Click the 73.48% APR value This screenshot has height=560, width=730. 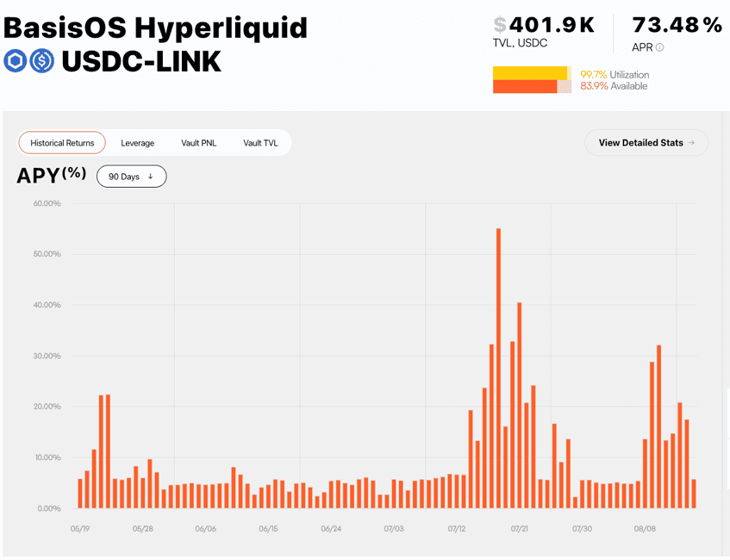tap(677, 25)
